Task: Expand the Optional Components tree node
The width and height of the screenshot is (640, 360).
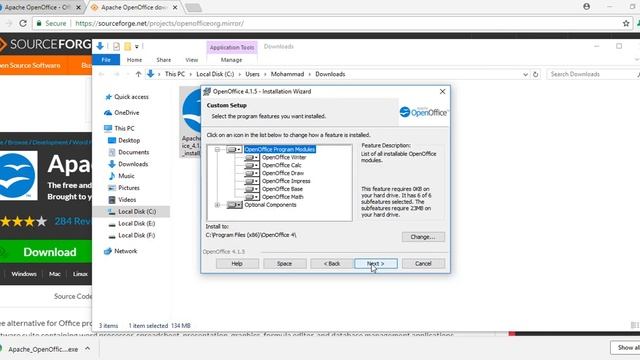Action: (x=218, y=205)
